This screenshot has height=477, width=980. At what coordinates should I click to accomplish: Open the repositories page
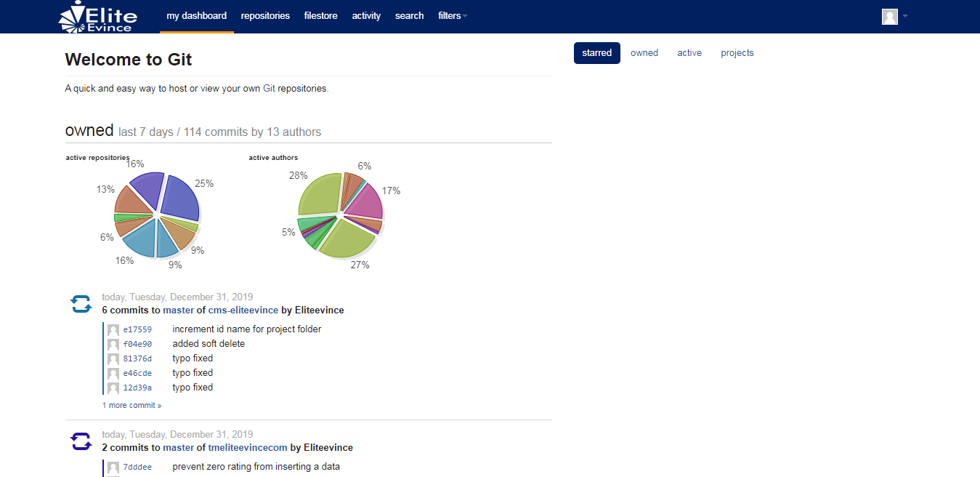(265, 16)
